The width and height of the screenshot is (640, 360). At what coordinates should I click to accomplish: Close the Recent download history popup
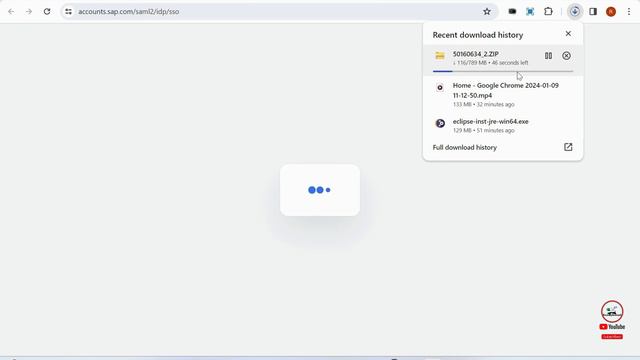pyautogui.click(x=568, y=33)
